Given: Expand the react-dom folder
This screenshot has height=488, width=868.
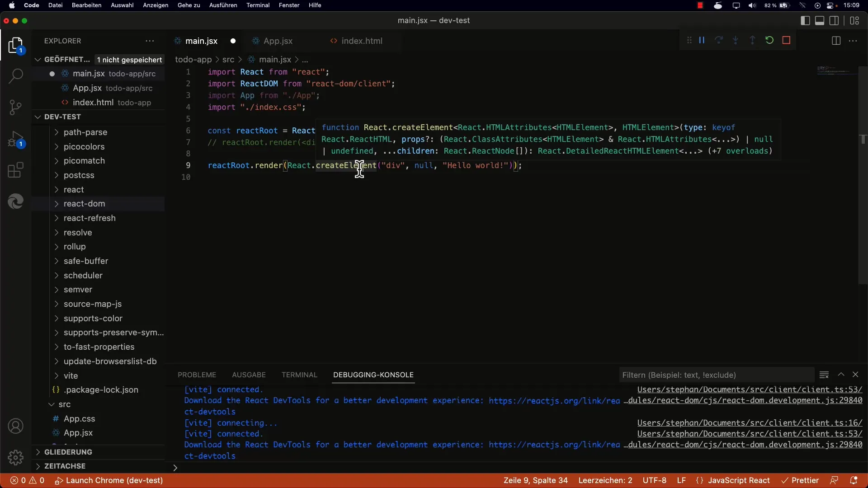Looking at the screenshot, I should point(98,204).
